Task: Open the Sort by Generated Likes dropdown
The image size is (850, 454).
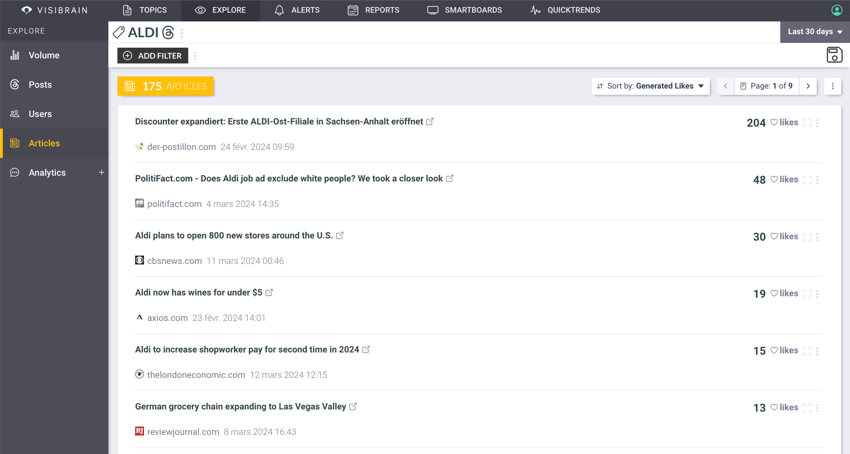Action: click(651, 86)
